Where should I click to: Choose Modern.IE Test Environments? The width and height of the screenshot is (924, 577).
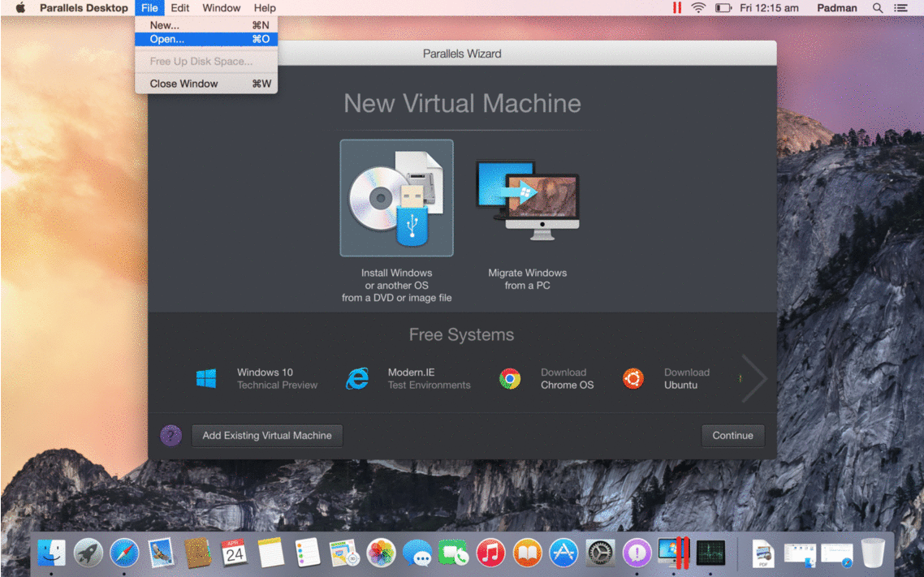[408, 379]
